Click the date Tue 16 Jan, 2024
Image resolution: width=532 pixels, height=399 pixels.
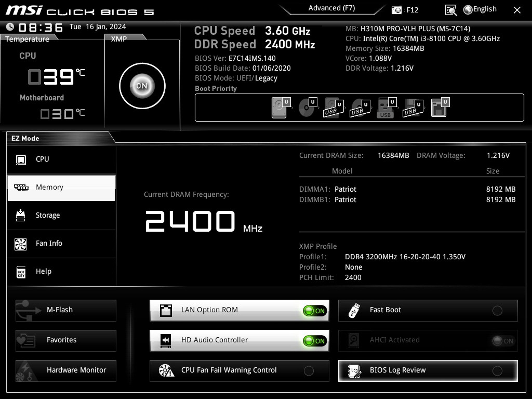tap(98, 27)
